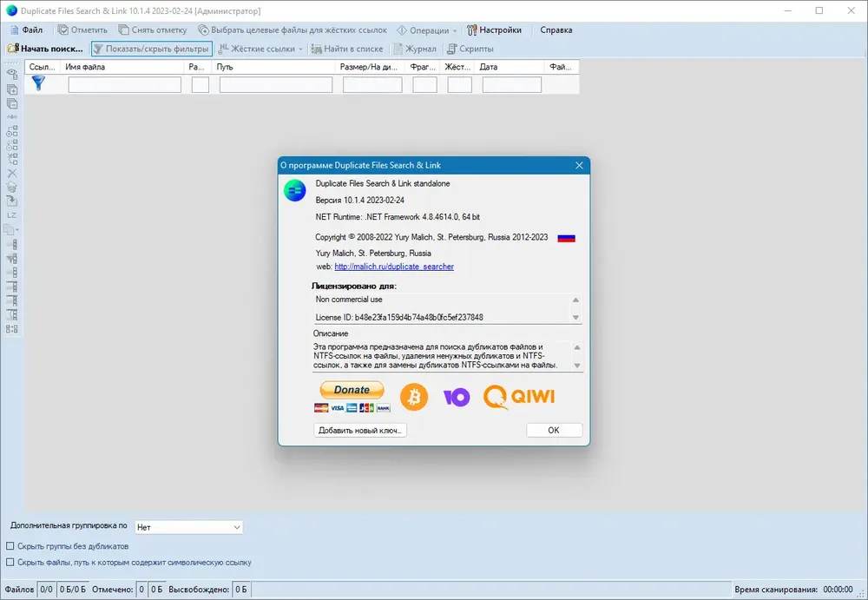
Task: Click the blue funnel filter icon
Action: 38,83
